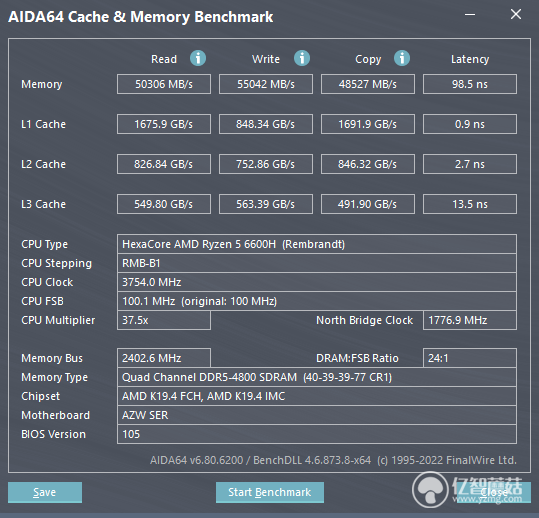
Task: Click the AIDA64 v6.80.6200 version text
Action: click(333, 460)
